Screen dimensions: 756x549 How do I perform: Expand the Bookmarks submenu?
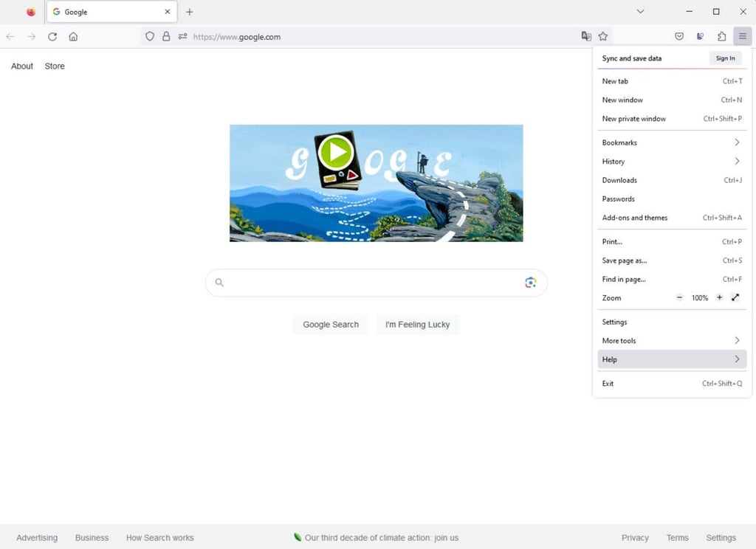pyautogui.click(x=672, y=142)
